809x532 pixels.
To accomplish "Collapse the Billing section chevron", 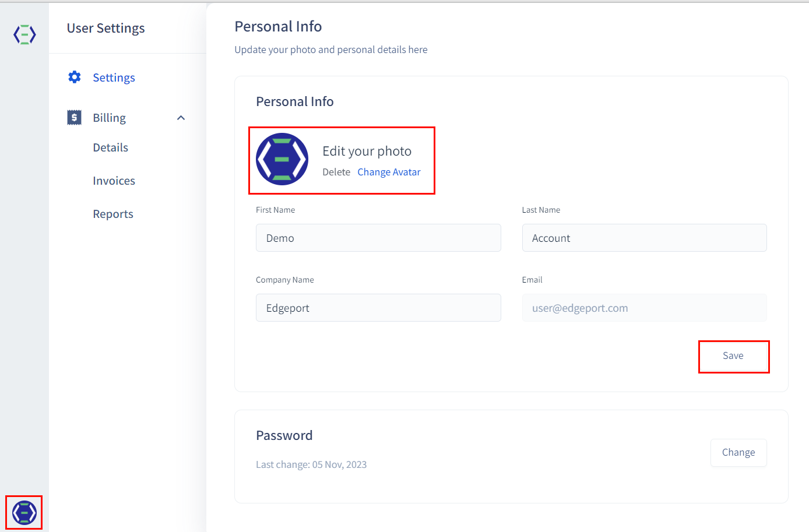I will (x=181, y=118).
